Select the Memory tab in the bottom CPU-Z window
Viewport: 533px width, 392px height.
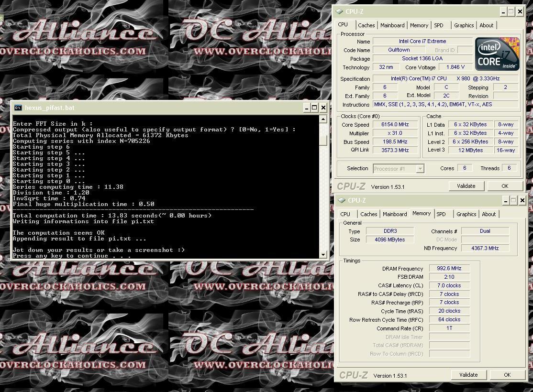(x=422, y=213)
